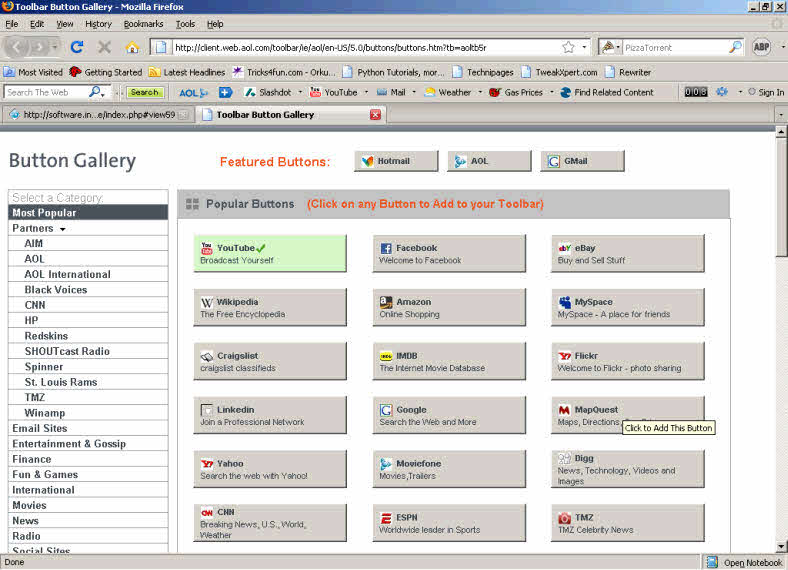Open Weather from the AOL toolbar
The width and height of the screenshot is (788, 570).
(447, 92)
